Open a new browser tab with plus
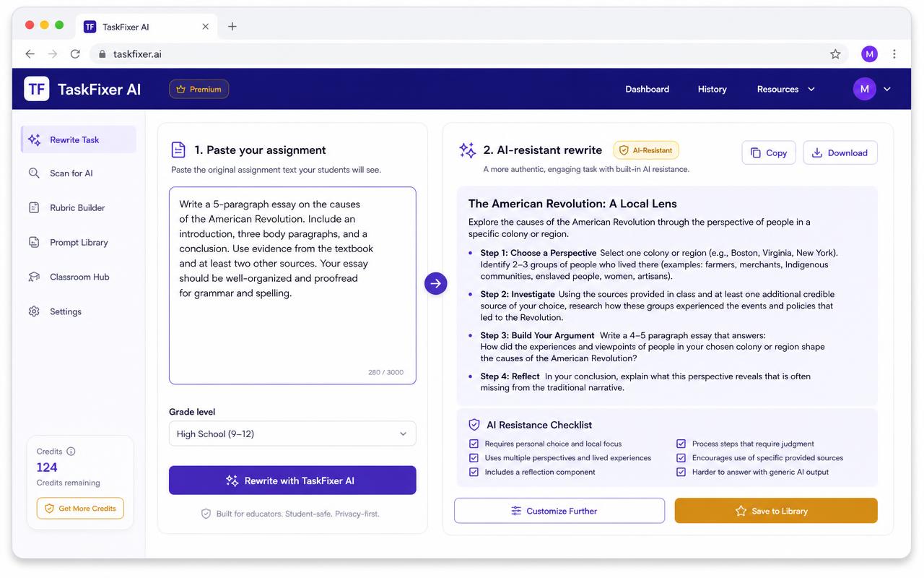Viewport: 924px width, 578px height. point(232,27)
